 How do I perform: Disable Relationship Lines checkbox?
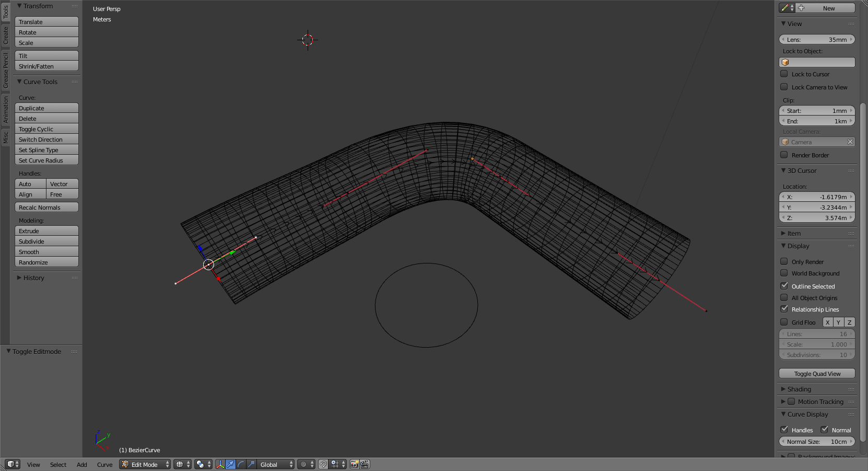[x=784, y=309]
